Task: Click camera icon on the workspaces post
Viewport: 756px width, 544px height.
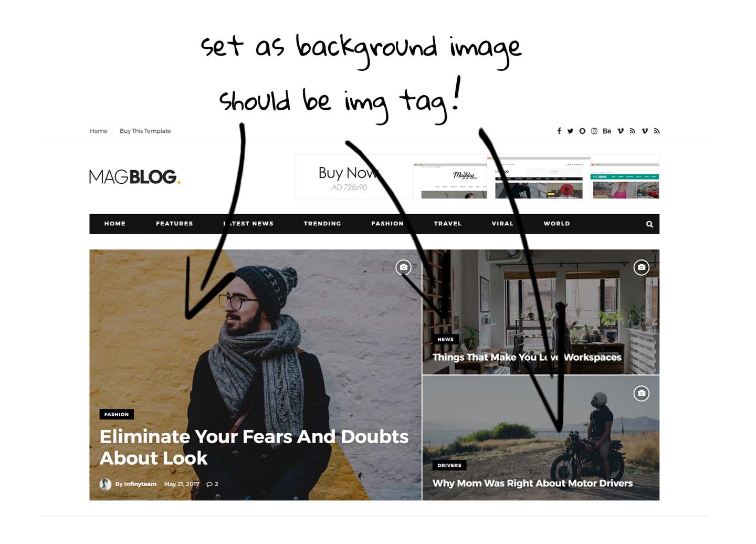Action: pos(641,267)
